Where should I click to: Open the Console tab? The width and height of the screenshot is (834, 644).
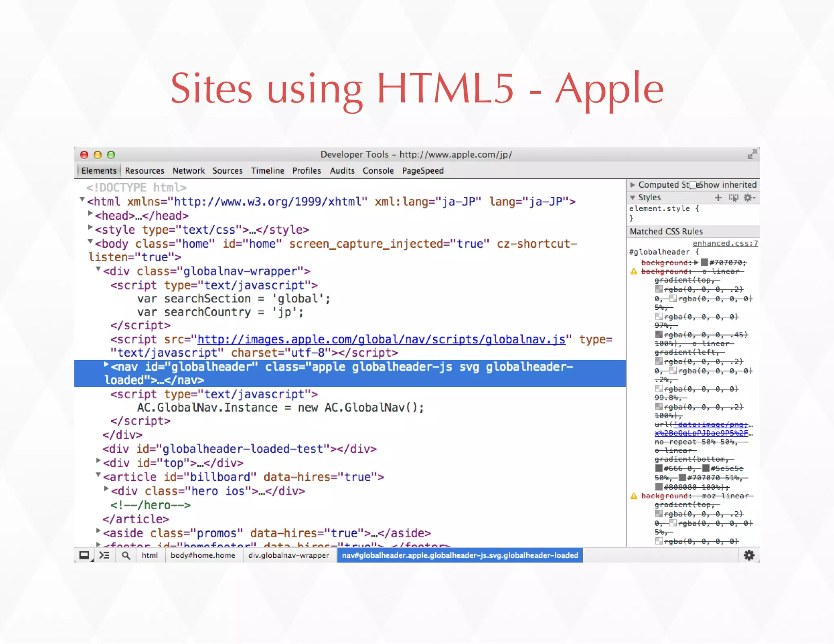378,171
